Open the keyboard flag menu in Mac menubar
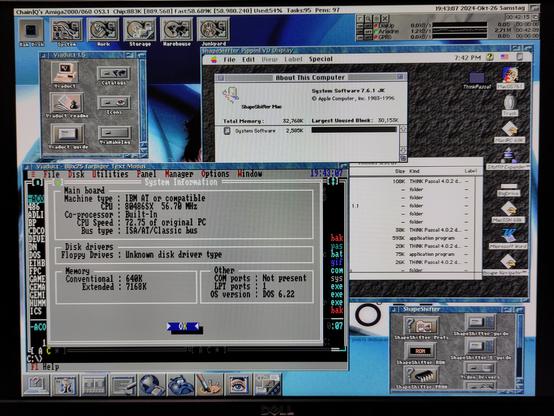 [x=505, y=57]
